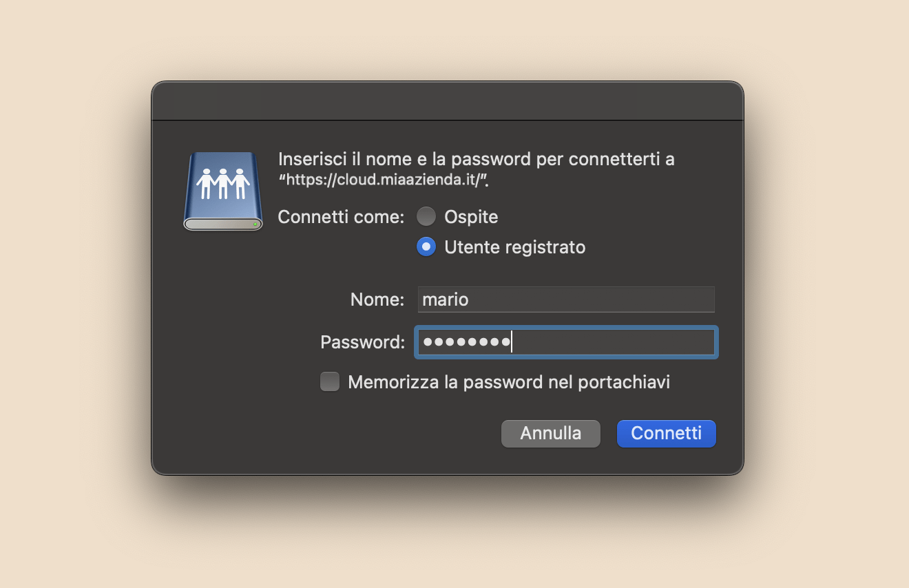
Task: Click the "Memorizza la password nel portachiavi" label text
Action: tap(509, 382)
